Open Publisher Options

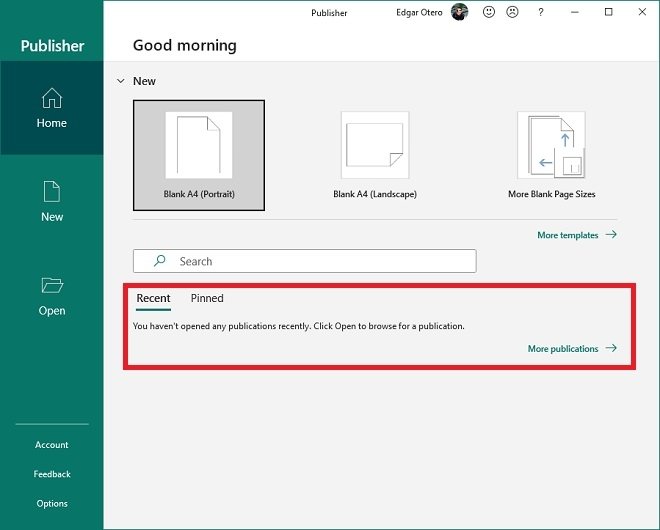pos(52,503)
